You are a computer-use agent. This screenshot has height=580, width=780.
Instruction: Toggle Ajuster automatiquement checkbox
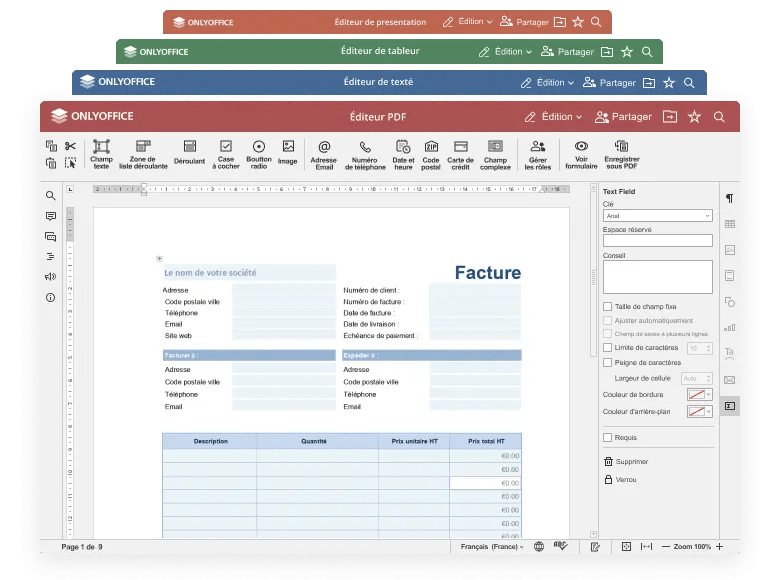(607, 320)
